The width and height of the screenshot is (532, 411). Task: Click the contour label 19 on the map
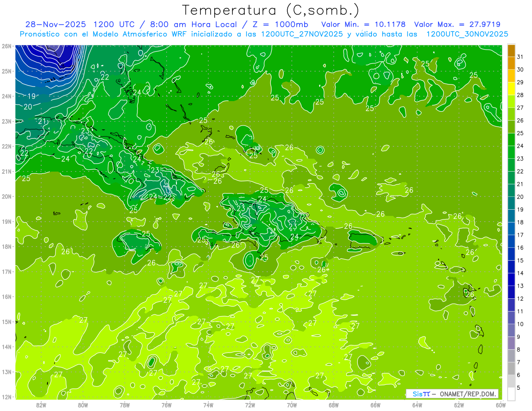click(31, 96)
